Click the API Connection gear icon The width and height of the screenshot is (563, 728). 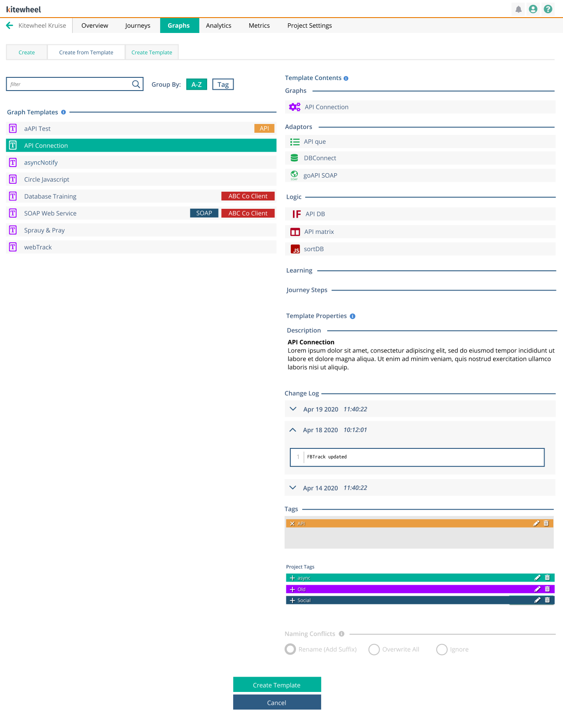pyautogui.click(x=294, y=106)
